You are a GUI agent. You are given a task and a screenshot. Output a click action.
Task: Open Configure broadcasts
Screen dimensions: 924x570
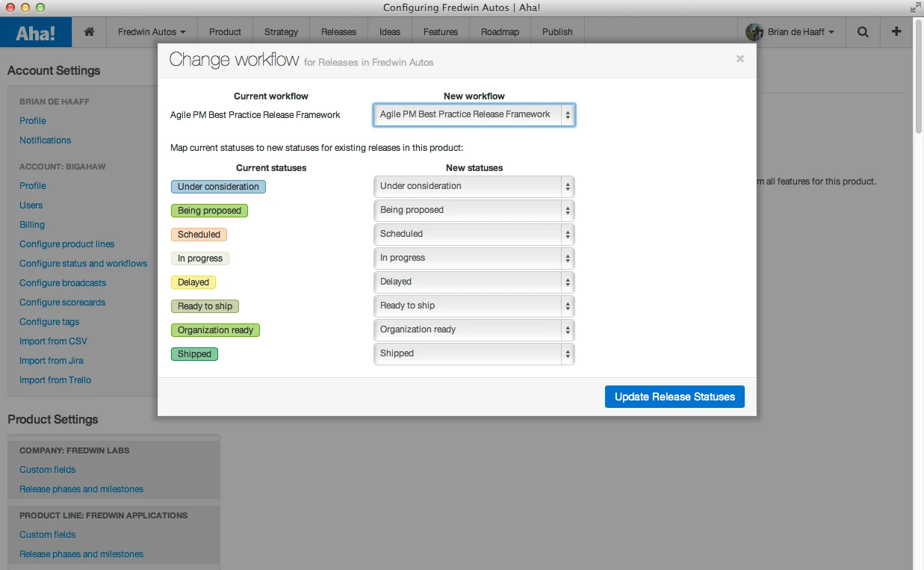(63, 282)
